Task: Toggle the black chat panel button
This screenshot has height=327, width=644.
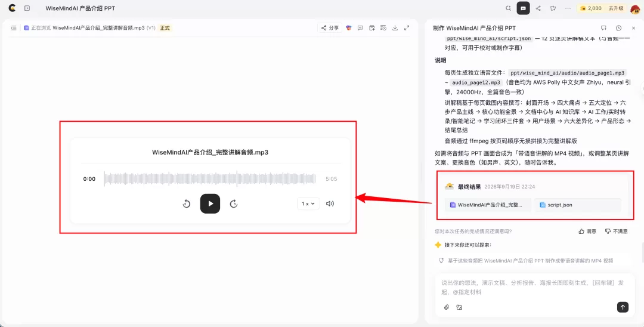Action: (x=524, y=8)
